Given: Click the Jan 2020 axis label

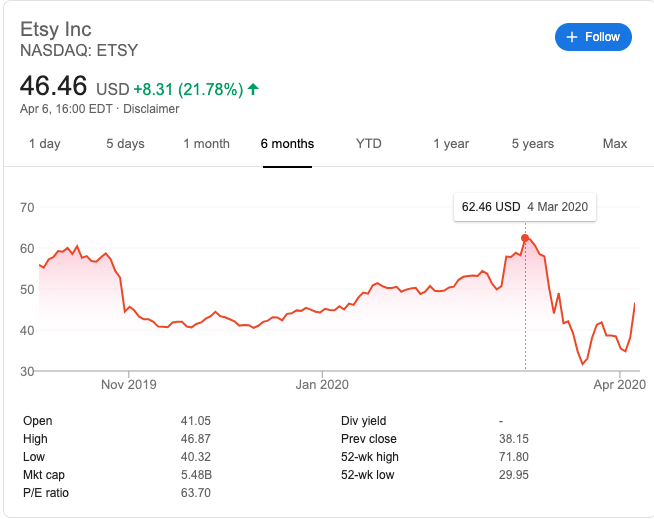Looking at the screenshot, I should (x=320, y=383).
